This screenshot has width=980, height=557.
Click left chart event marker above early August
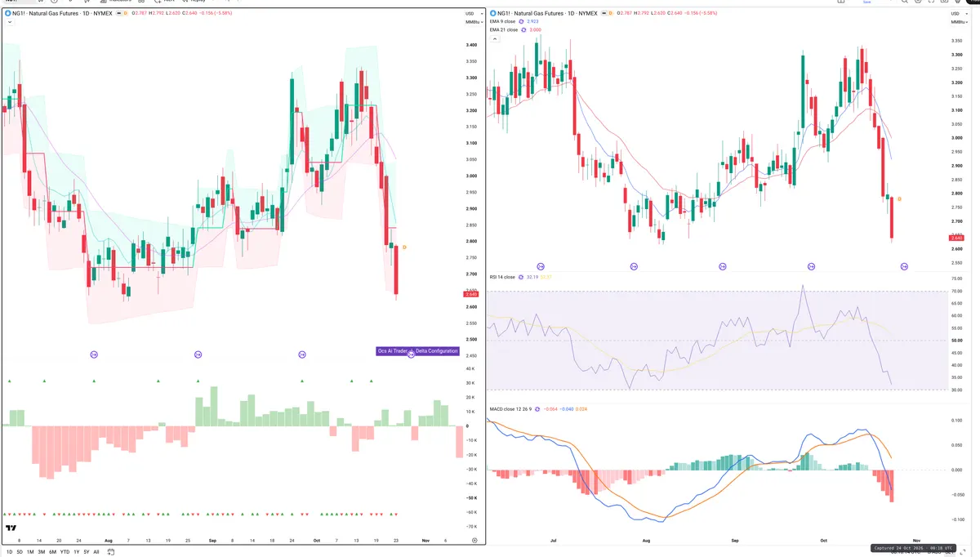tap(94, 354)
